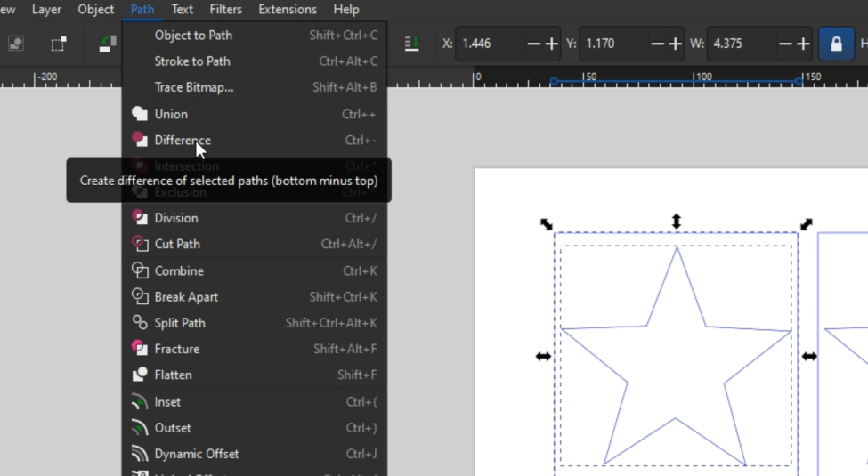The image size is (868, 476).
Task: Decrease the Y position value
Action: coord(658,44)
